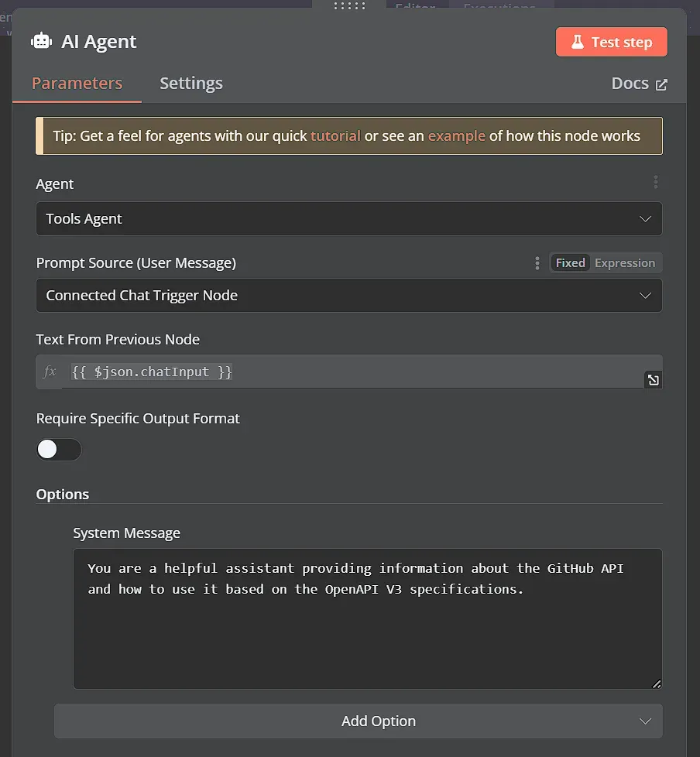The height and width of the screenshot is (757, 700).
Task: Select the Parameters tab
Action: click(x=77, y=83)
